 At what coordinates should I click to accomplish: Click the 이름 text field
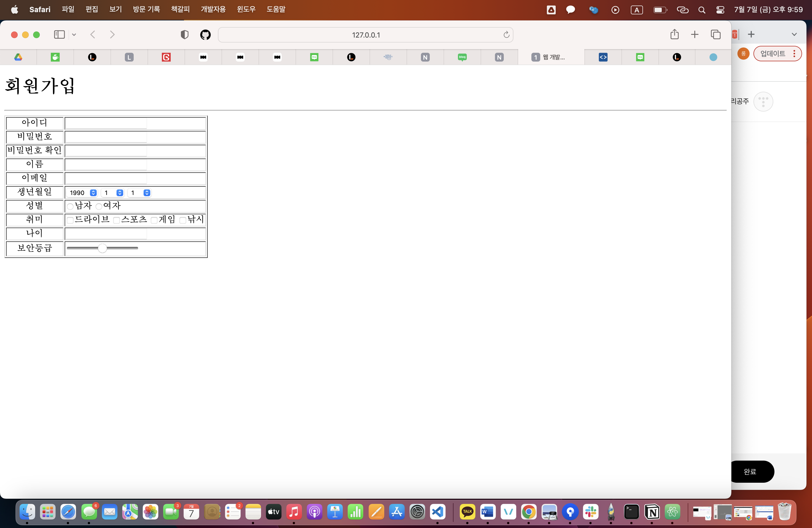point(106,165)
